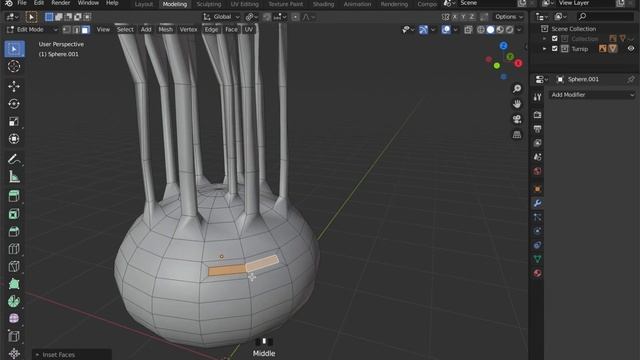Pin the Sphere.001 properties context
The image size is (640, 360).
631,79
